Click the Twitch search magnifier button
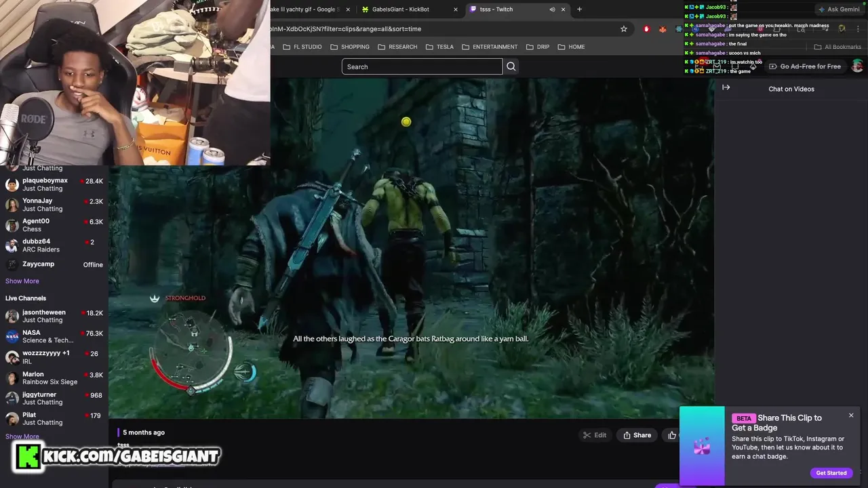Viewport: 868px width, 488px height. pyautogui.click(x=511, y=66)
